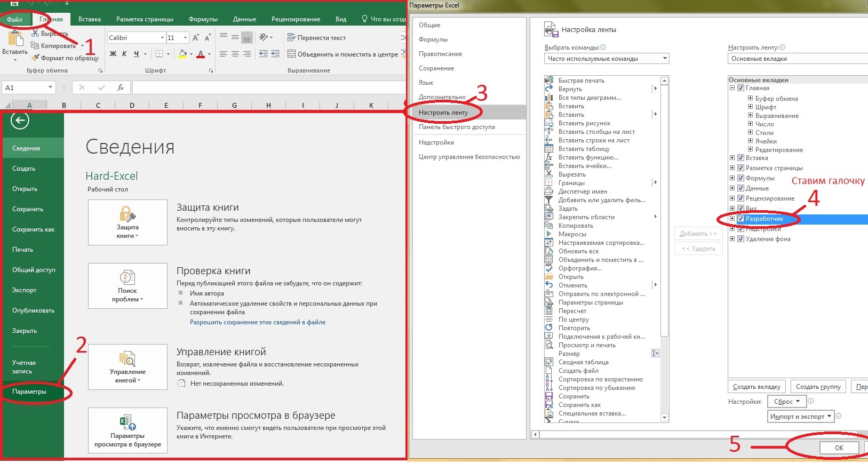This screenshot has width=868, height=463.
Task: Go back with the backstage arrow icon
Action: 20,121
